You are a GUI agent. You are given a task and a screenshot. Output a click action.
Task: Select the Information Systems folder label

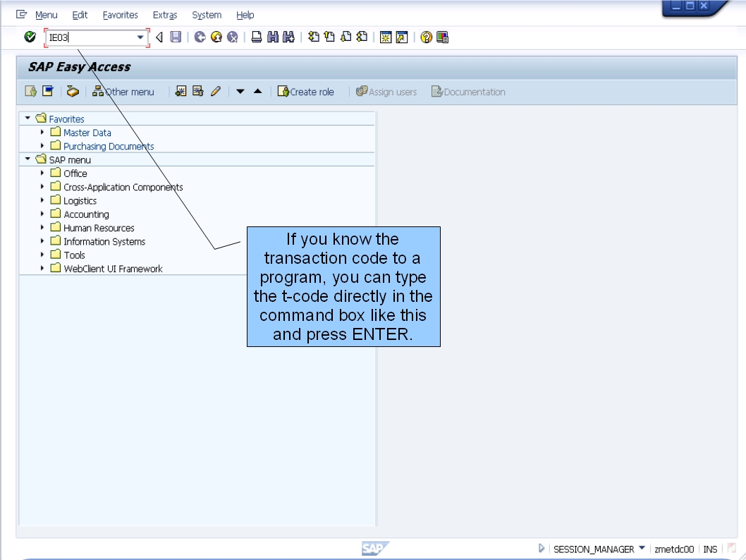104,242
